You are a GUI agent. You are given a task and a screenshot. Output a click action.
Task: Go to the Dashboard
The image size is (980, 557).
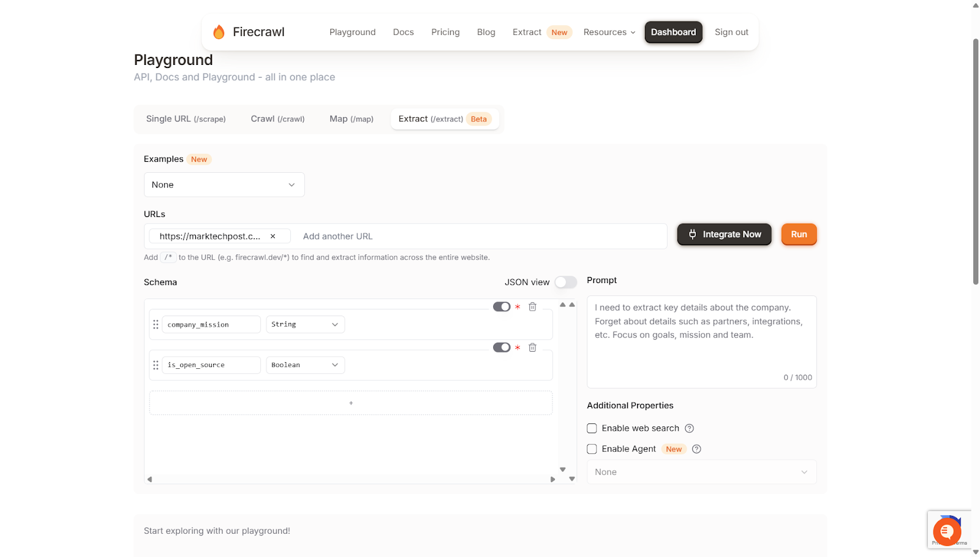coord(674,32)
